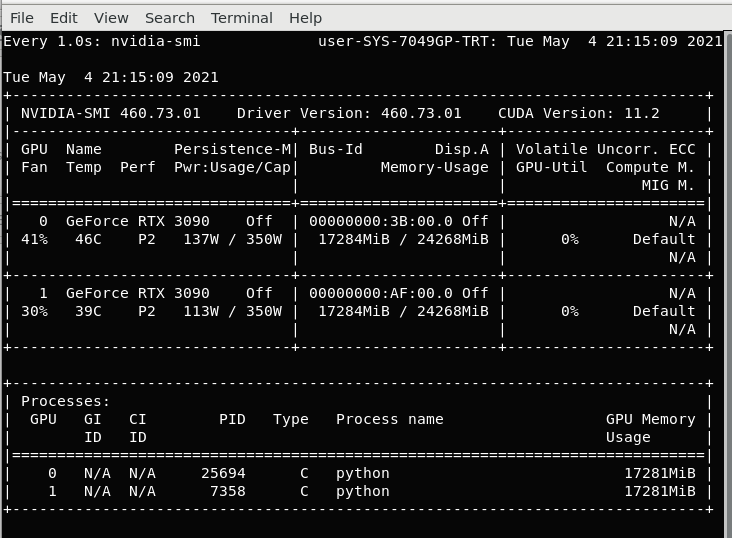Click the 'PID' column header
732x538 pixels.
[232, 419]
